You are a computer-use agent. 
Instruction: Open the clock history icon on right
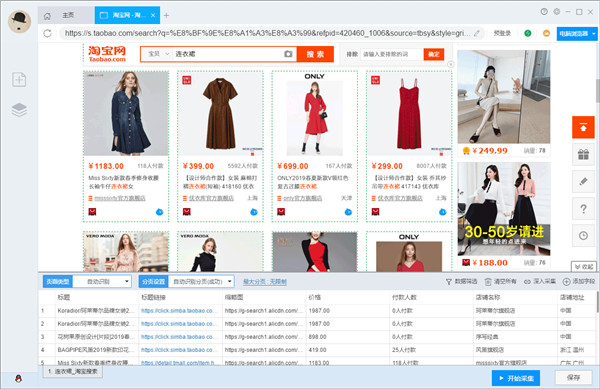(583, 236)
